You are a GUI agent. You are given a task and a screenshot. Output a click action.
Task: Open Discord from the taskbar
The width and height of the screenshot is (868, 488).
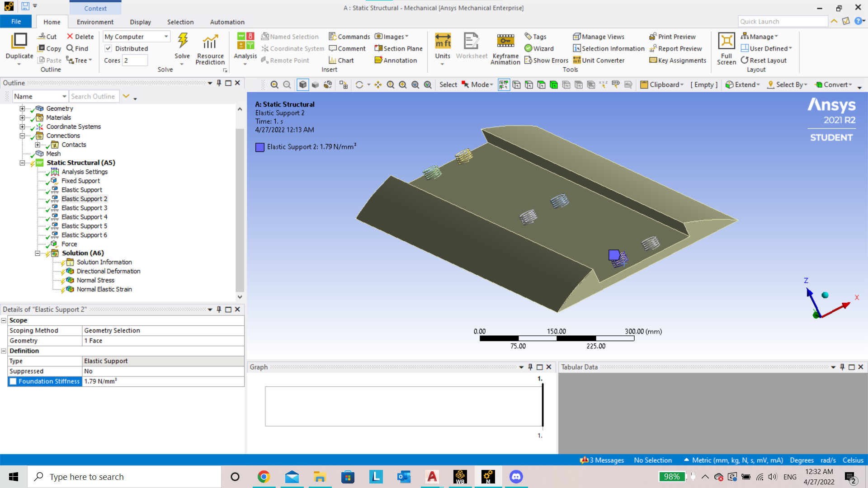pyautogui.click(x=516, y=477)
